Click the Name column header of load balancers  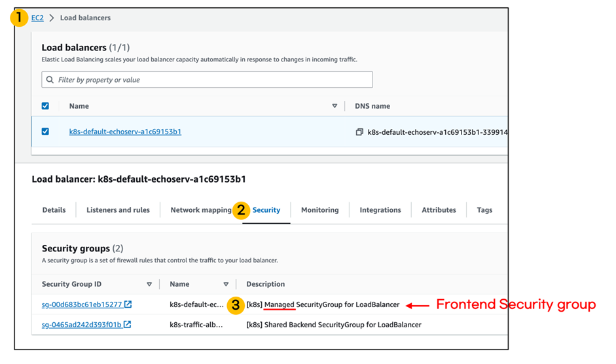79,106
